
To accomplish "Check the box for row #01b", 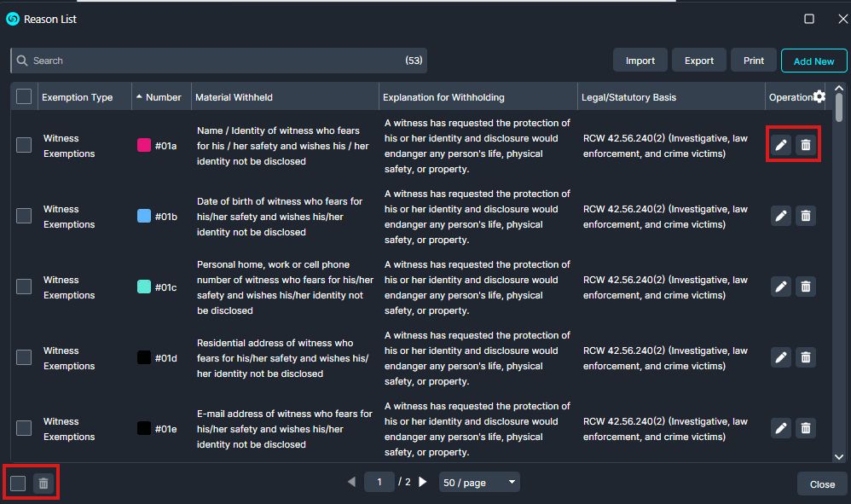I will pos(24,216).
